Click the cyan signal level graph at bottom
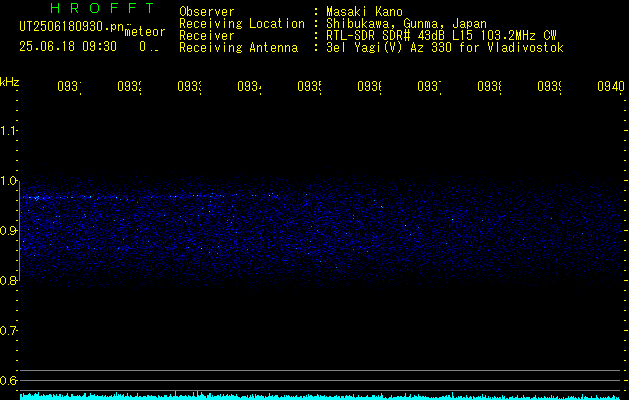Viewport: 629px width, 400px height. point(321,396)
